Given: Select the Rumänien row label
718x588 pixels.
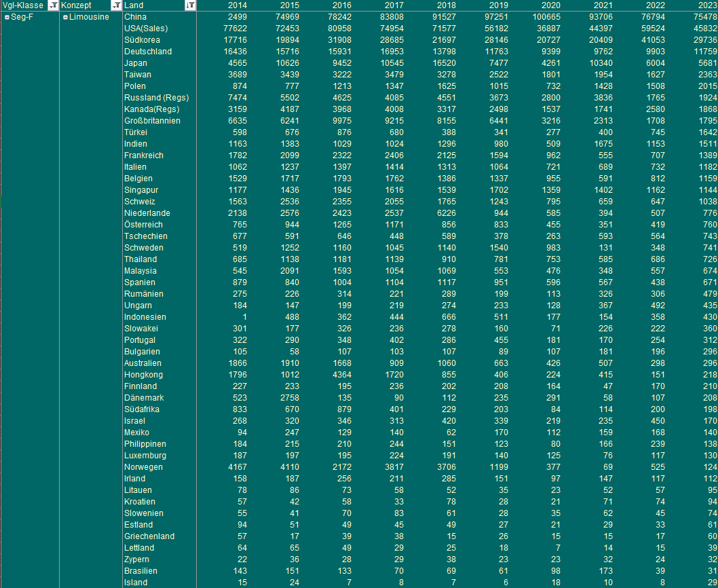Looking at the screenshot, I should coord(143,294).
